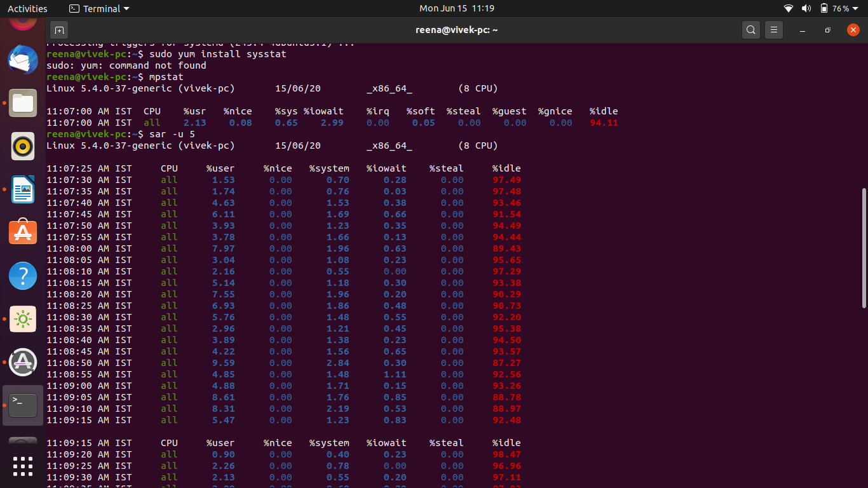
Task: Open Ubuntu Software from the dock
Action: click(x=22, y=232)
